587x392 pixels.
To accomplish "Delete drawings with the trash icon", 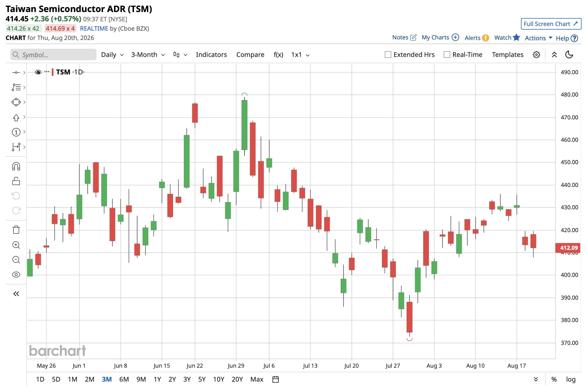I will coord(16,230).
